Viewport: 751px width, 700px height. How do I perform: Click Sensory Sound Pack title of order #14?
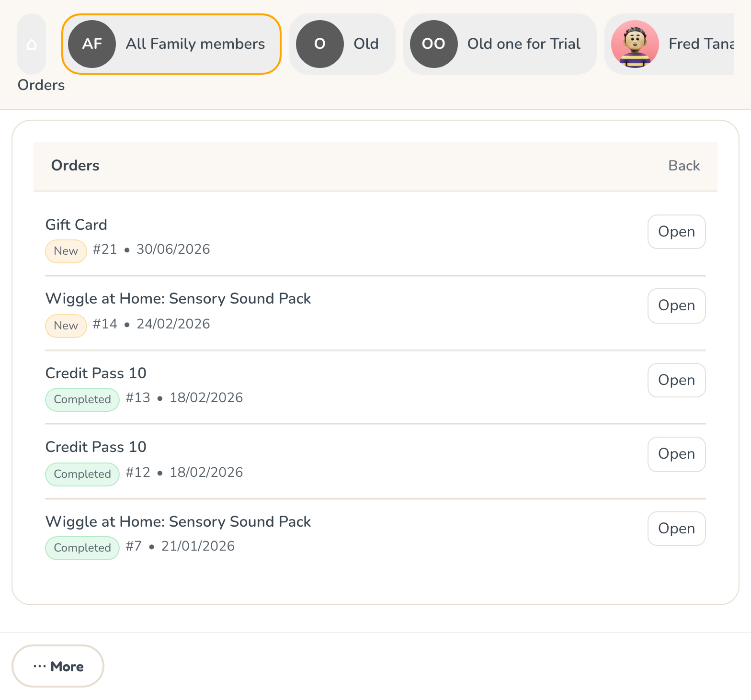point(178,299)
